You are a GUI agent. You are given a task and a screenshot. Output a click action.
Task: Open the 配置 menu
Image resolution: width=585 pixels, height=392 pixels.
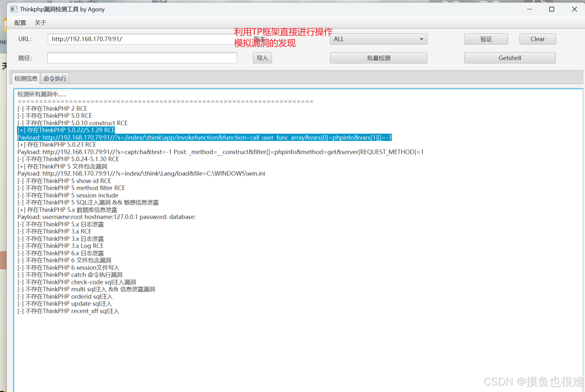click(20, 23)
